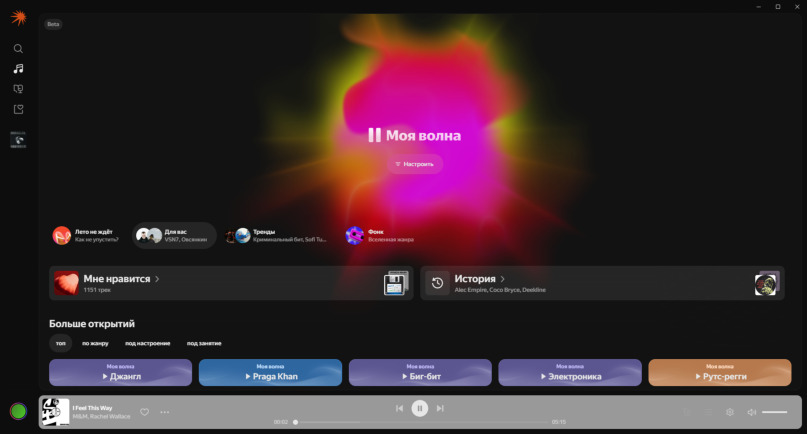807x434 pixels.
Task: Click the elapsed time 00:02
Action: pyautogui.click(x=280, y=422)
